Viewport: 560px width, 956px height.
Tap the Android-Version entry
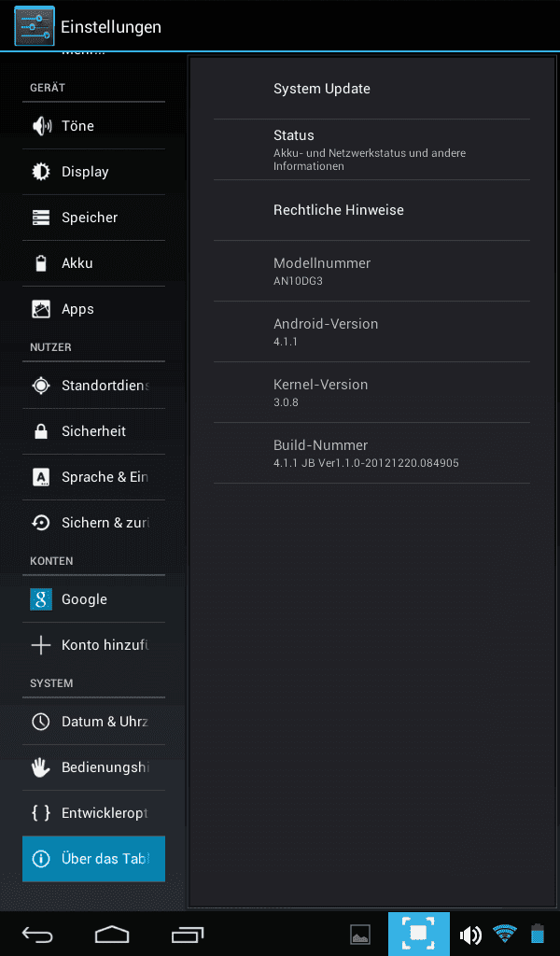click(371, 331)
